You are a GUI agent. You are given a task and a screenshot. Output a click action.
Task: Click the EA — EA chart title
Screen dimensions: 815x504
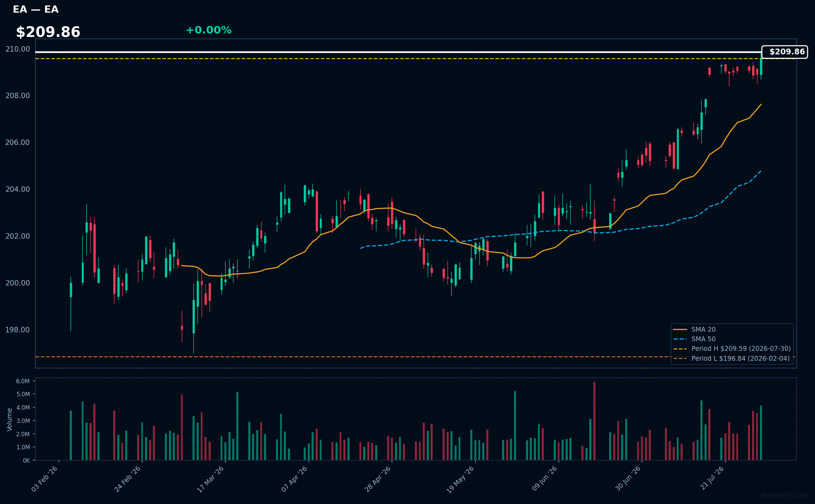point(36,9)
